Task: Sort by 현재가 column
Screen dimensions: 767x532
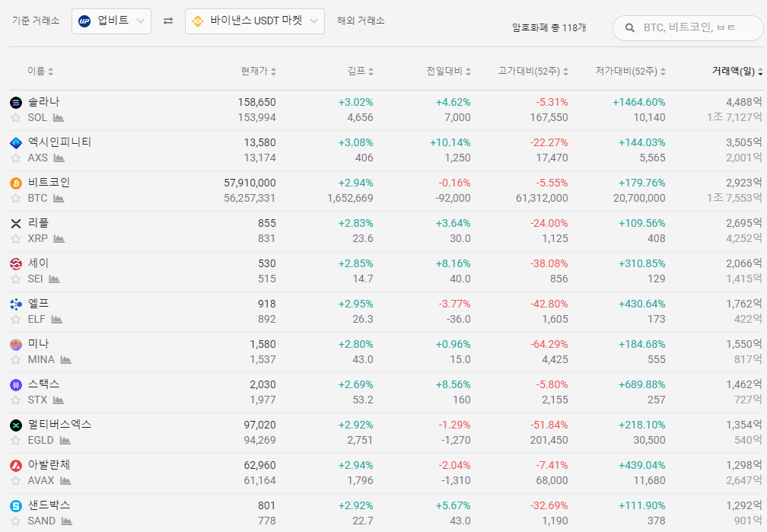Action: [258, 72]
